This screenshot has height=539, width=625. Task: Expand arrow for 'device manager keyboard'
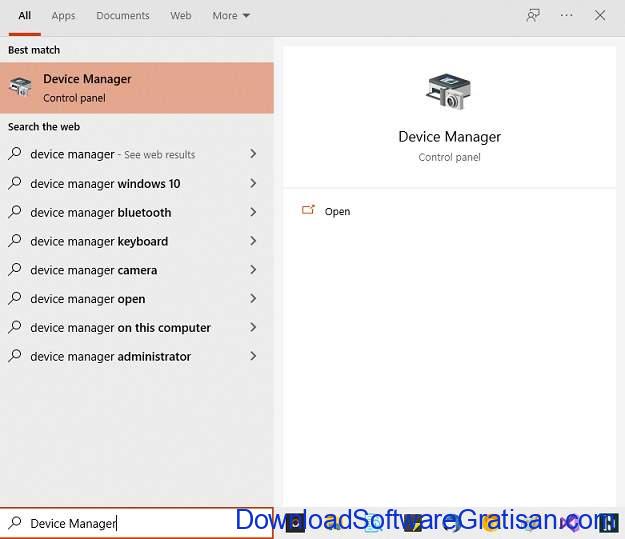(x=253, y=241)
